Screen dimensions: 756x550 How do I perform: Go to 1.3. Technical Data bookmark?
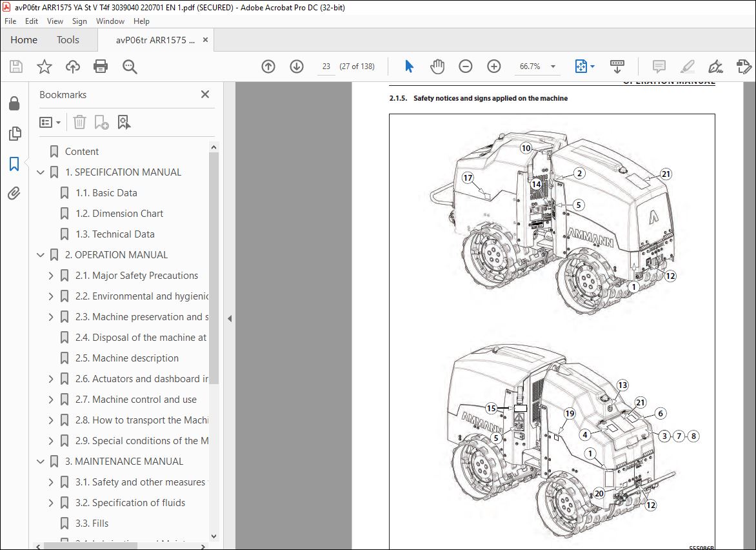(x=115, y=234)
